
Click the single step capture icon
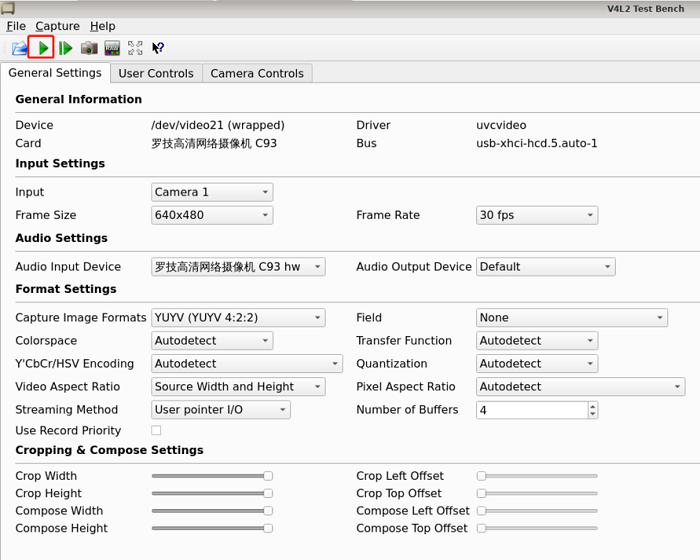click(65, 48)
